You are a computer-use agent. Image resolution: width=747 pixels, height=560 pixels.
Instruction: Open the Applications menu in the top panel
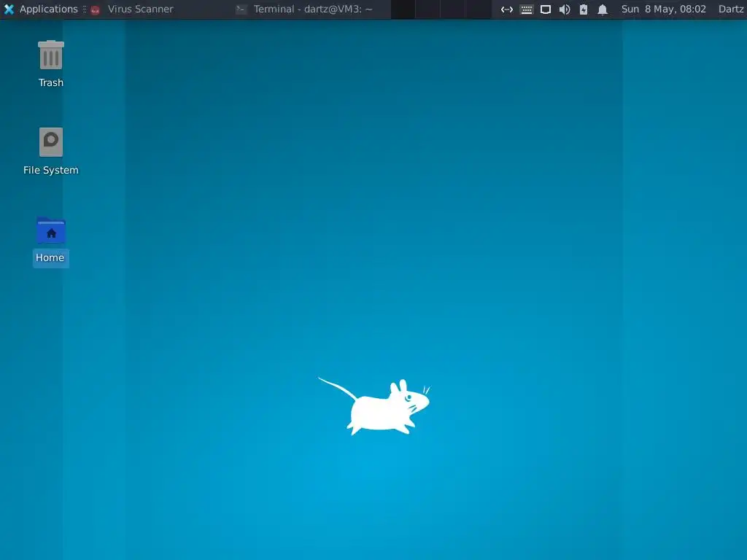(x=41, y=9)
